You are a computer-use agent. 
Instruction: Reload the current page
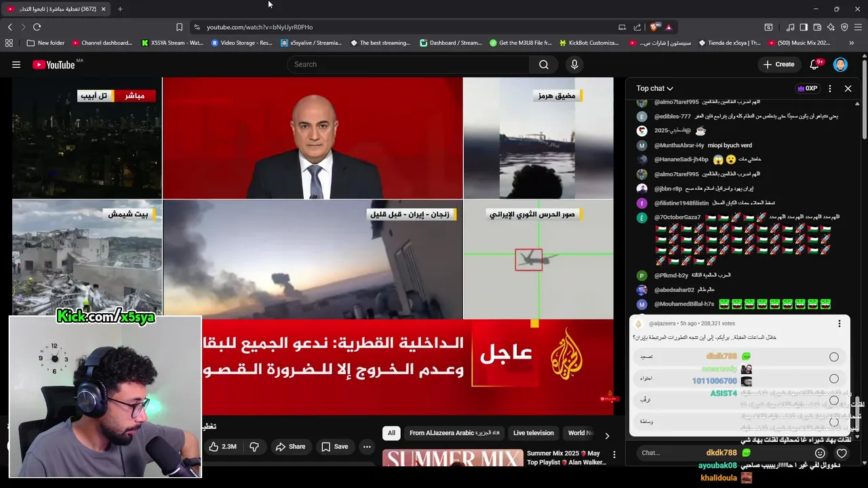pos(37,27)
